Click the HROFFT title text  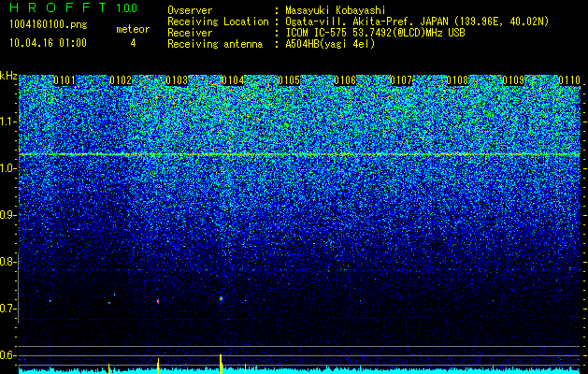click(x=58, y=7)
